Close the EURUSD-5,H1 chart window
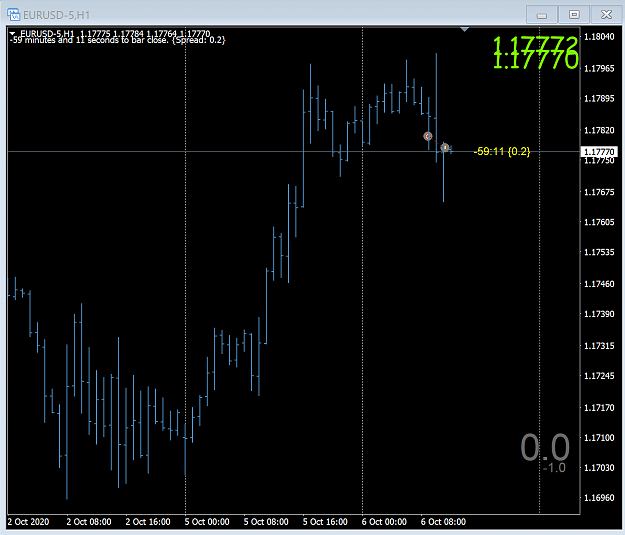The width and height of the screenshot is (625, 535). click(606, 15)
